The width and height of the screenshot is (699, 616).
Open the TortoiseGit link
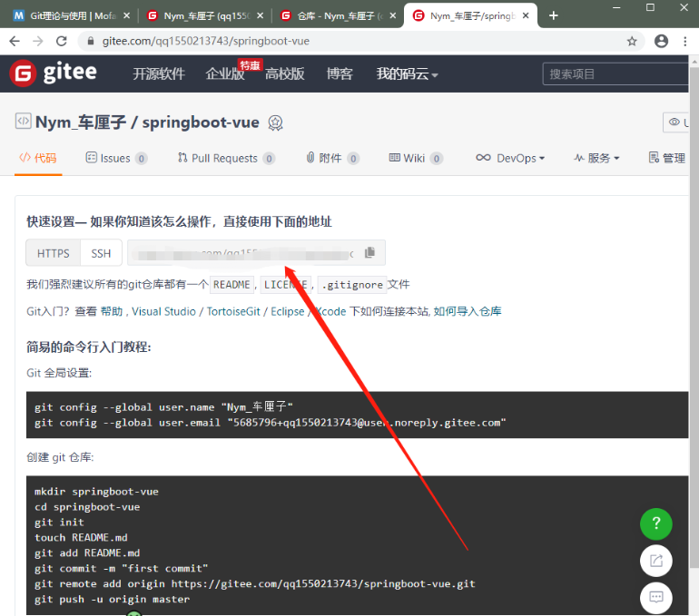click(x=233, y=311)
